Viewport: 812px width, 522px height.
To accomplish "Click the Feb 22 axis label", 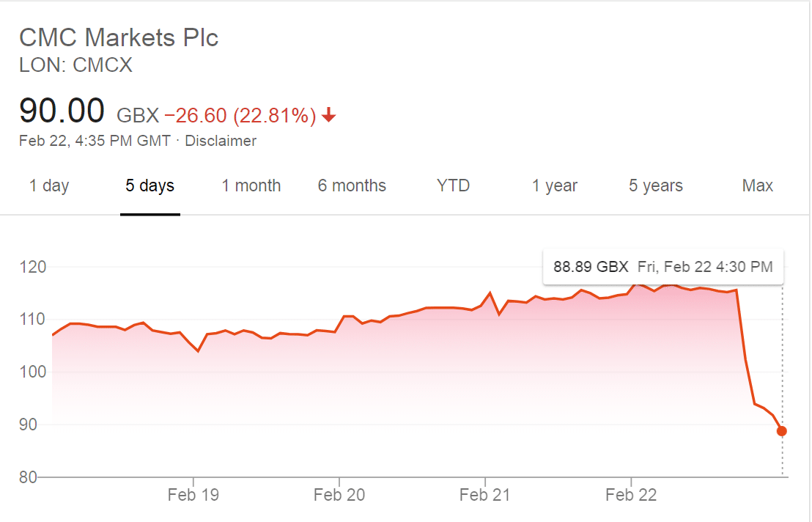I will click(x=631, y=496).
